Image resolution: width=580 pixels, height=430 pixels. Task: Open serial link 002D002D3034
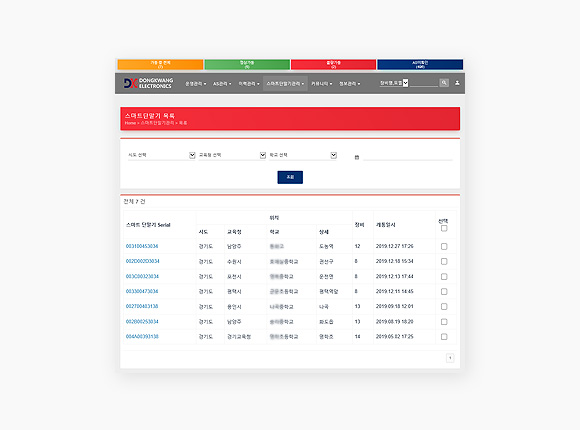pos(142,261)
